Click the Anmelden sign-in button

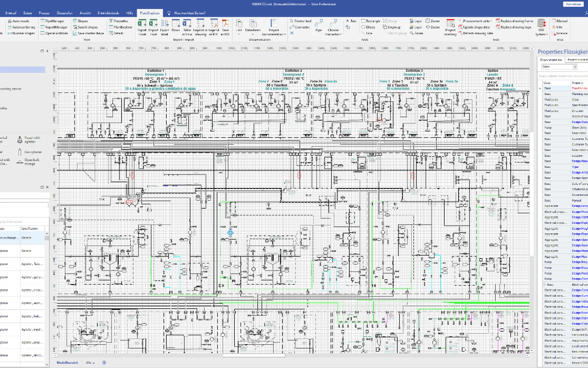tap(573, 4)
